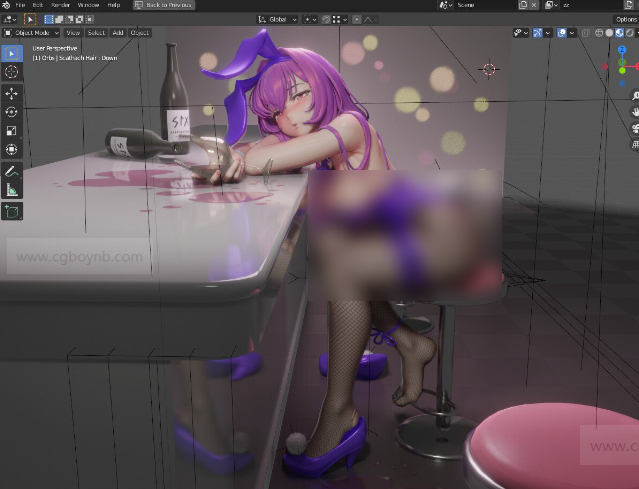Select the Move tool
Image resolution: width=639 pixels, height=489 pixels.
click(x=12, y=94)
